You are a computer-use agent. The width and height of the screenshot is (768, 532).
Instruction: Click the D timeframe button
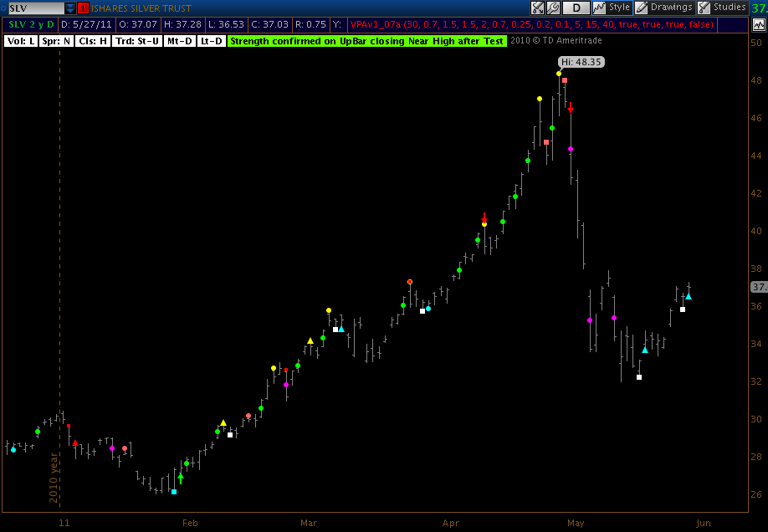(576, 8)
